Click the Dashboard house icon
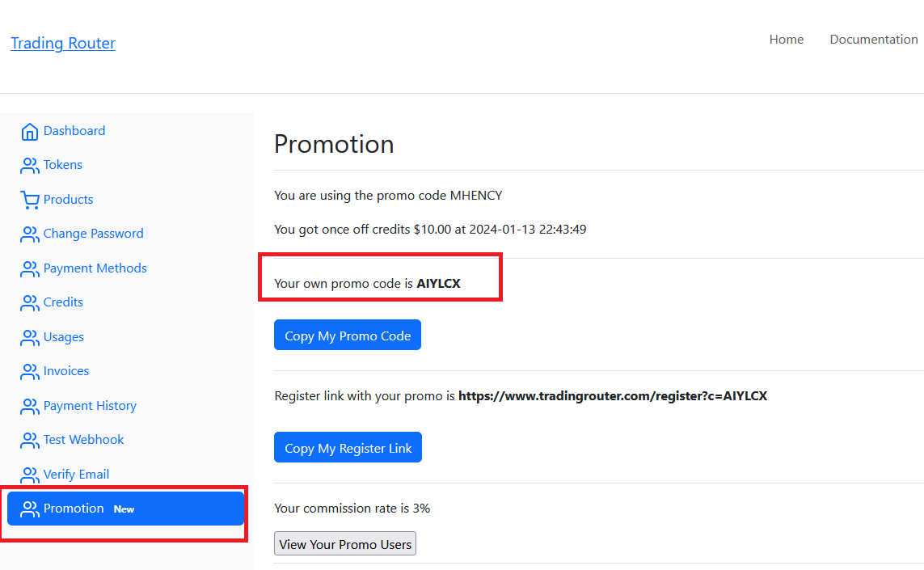The image size is (924, 570). coord(30,132)
